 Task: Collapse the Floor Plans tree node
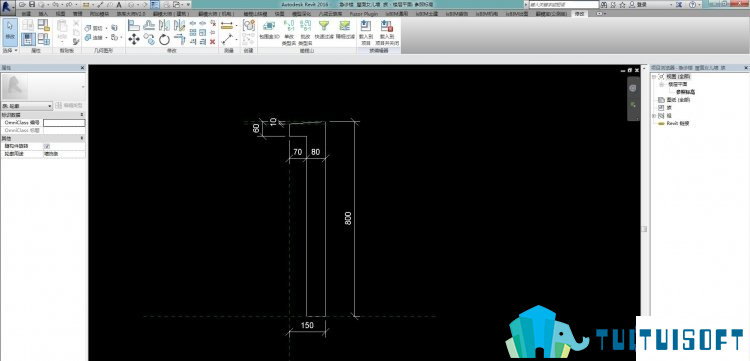(x=662, y=84)
